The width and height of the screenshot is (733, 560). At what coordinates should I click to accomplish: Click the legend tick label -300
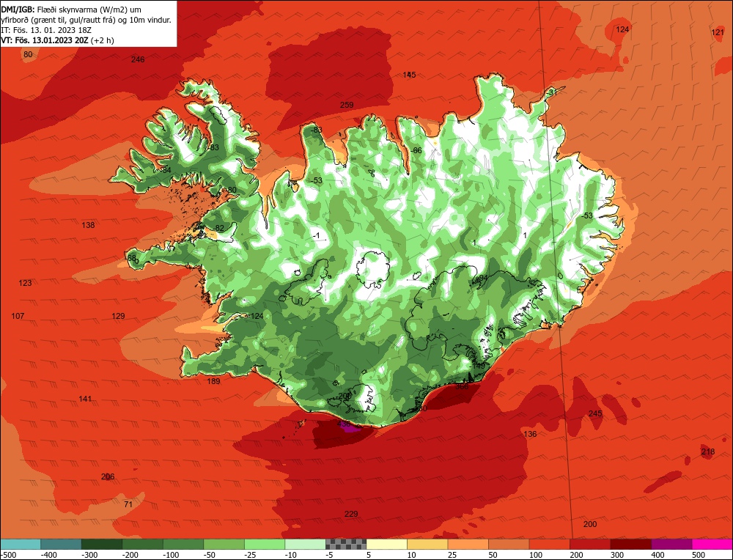[89, 555]
